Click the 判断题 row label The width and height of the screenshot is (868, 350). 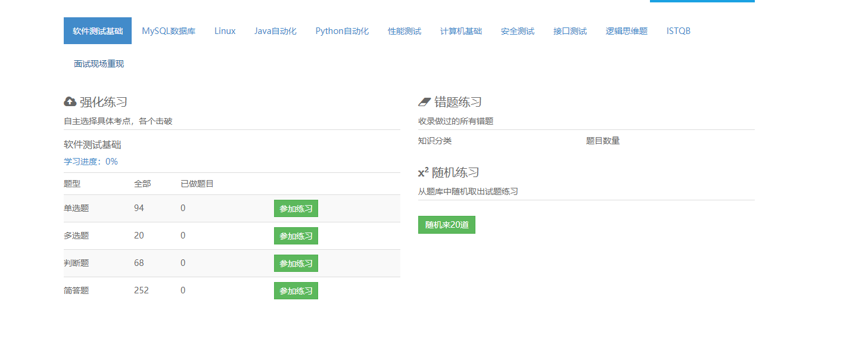(x=76, y=263)
